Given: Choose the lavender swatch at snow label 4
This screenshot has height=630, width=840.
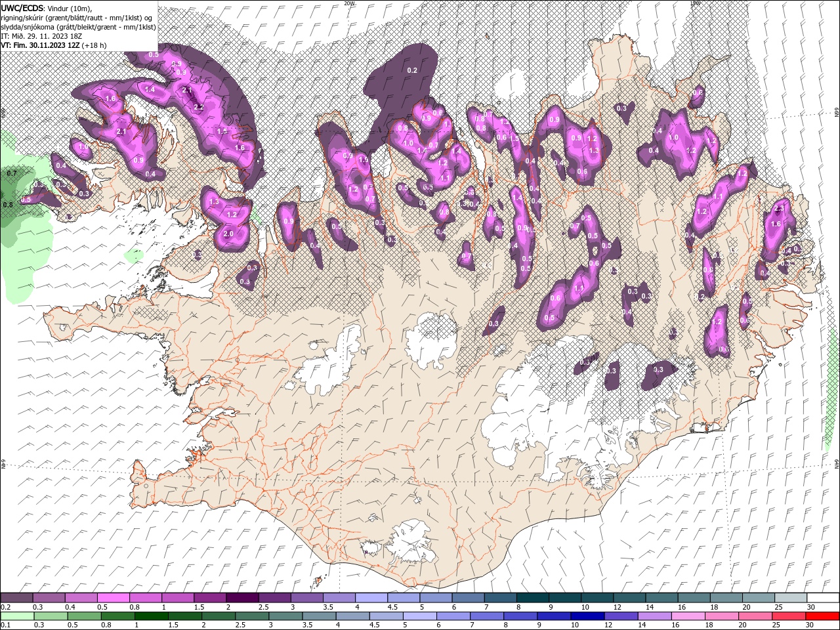Looking at the screenshot, I should point(370,597).
